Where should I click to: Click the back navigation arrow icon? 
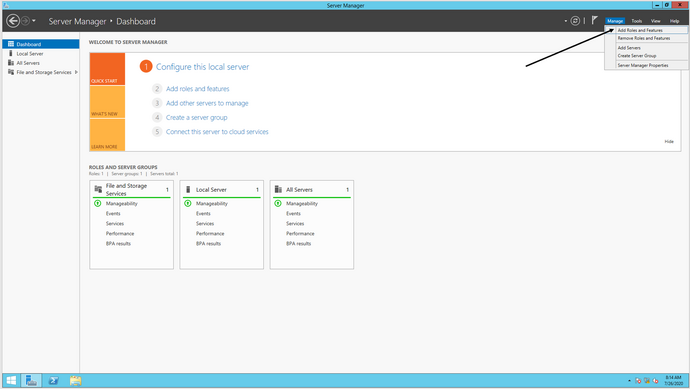(13, 21)
